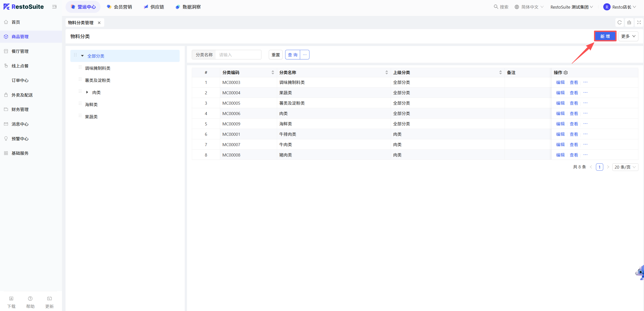Click the Download icon at bottom left

11,299
